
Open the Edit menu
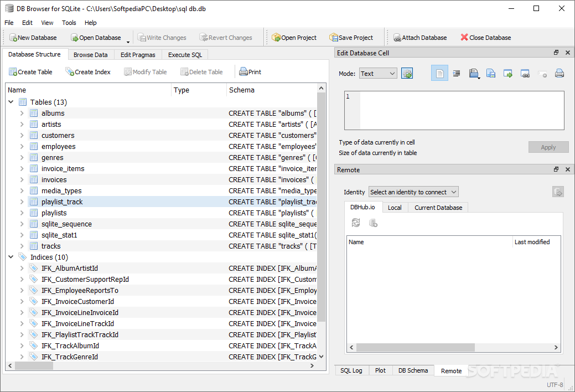(x=27, y=23)
